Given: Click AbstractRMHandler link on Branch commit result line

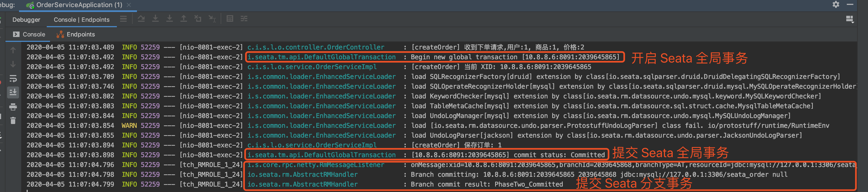Looking at the screenshot, I should click(302, 184).
